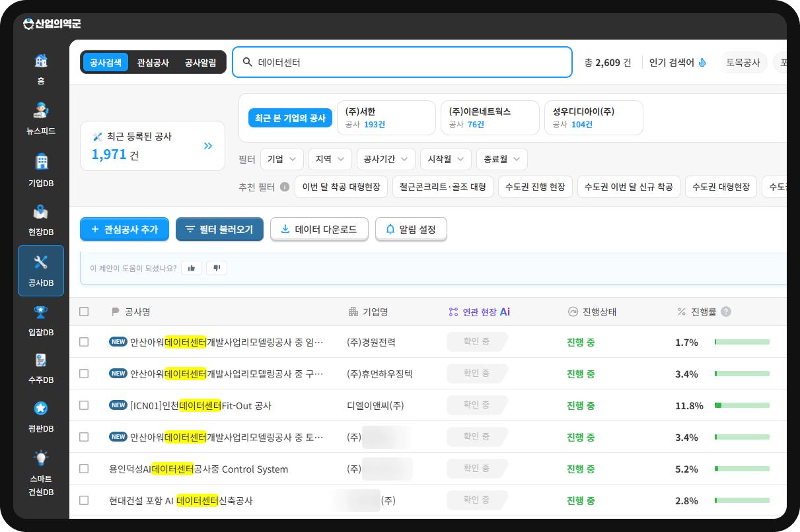Click the thumbs down feedback icon
Image resolution: width=800 pixels, height=532 pixels.
pos(217,267)
